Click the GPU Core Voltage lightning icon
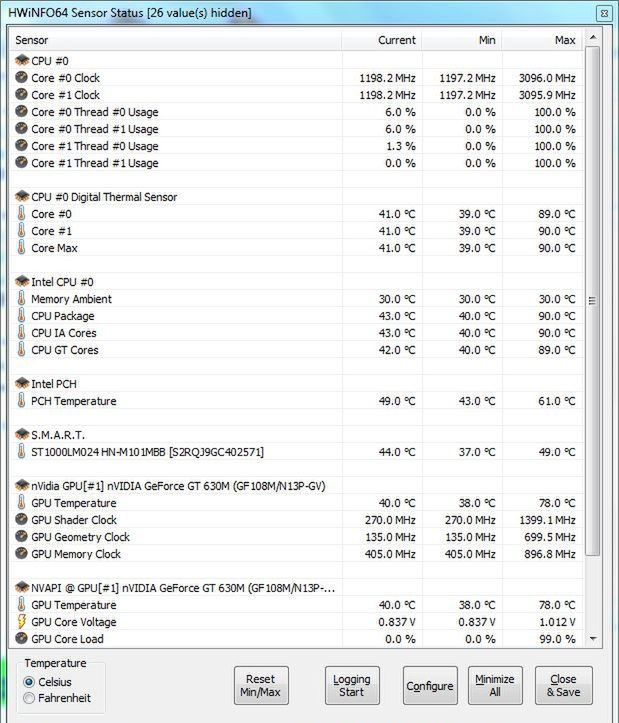Screen dimensions: 619x723 [21, 622]
